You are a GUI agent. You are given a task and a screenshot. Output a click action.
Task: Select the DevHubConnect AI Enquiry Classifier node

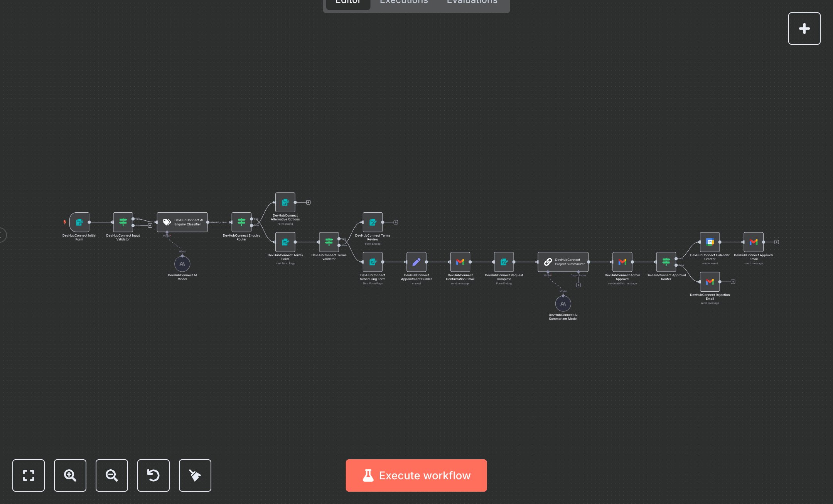coord(182,222)
